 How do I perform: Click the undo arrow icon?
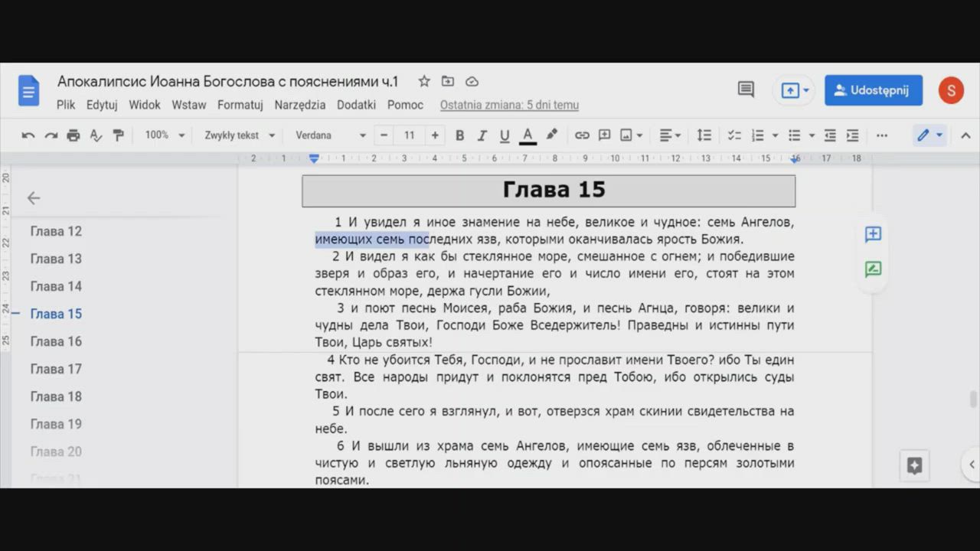coord(28,135)
